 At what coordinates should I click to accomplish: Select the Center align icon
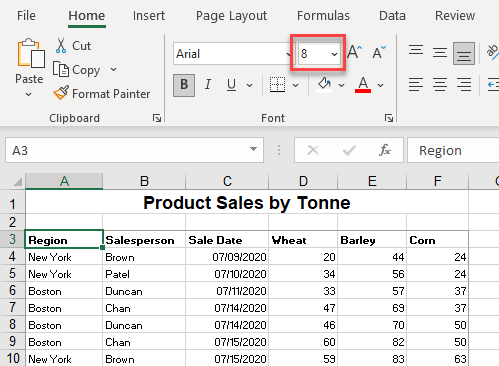(x=440, y=85)
